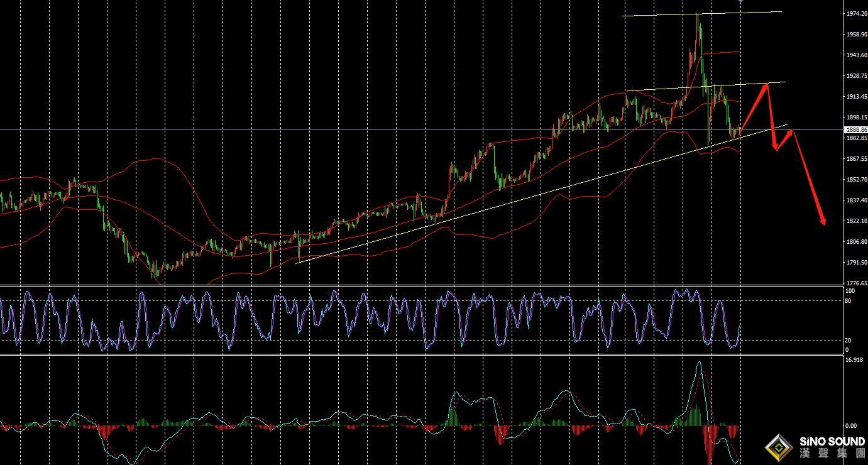Click the SINO SOUND text in watermark

(833, 442)
